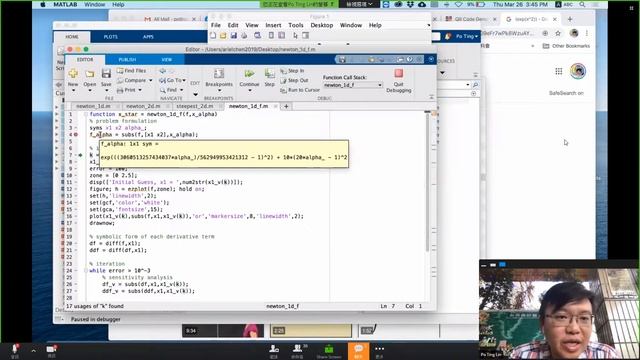Click the navigate back arrow icon
640x360 pixels.
pos(163,71)
